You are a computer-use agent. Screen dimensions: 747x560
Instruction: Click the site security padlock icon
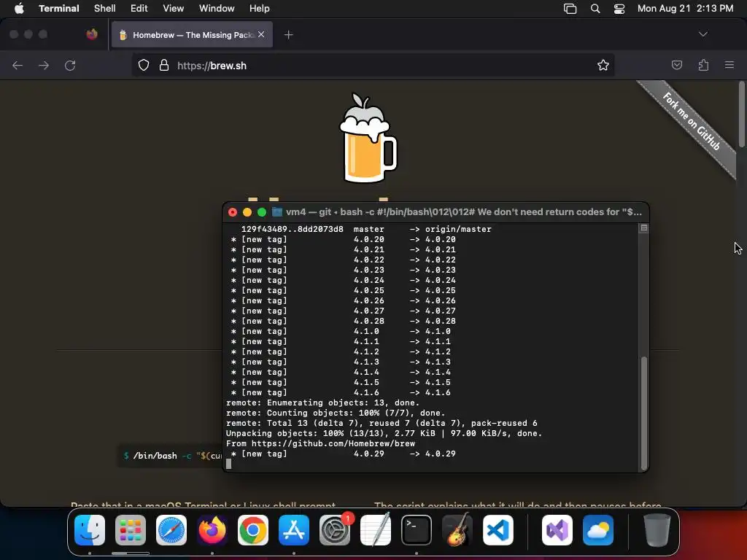(164, 65)
